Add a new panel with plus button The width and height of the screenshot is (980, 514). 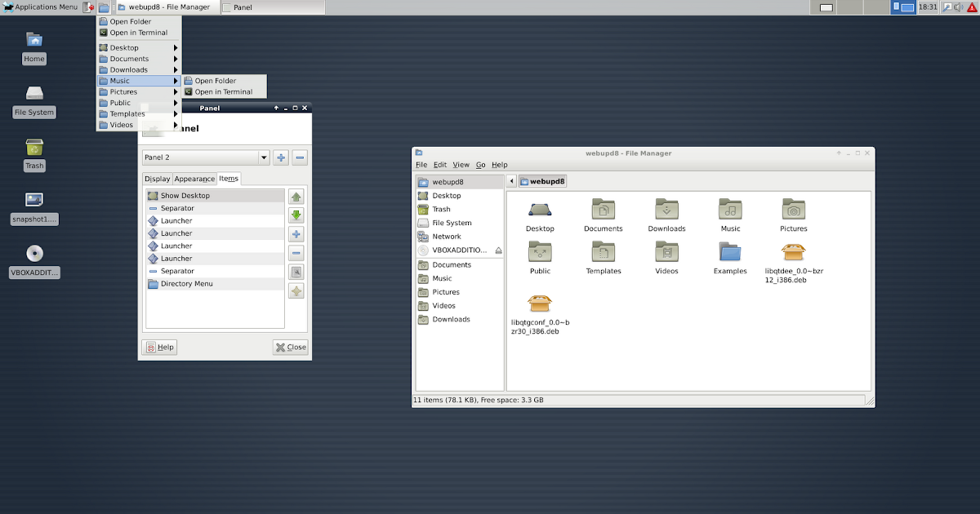(281, 157)
